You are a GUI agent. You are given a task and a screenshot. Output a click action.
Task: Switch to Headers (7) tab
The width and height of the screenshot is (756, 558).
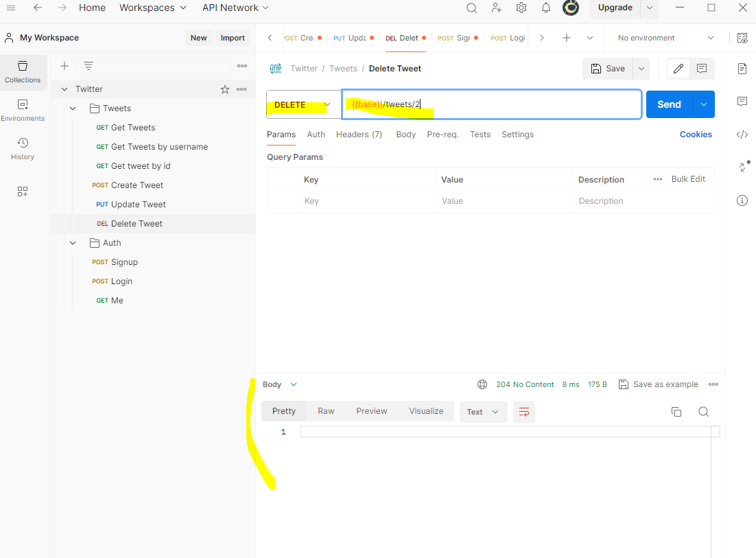359,135
